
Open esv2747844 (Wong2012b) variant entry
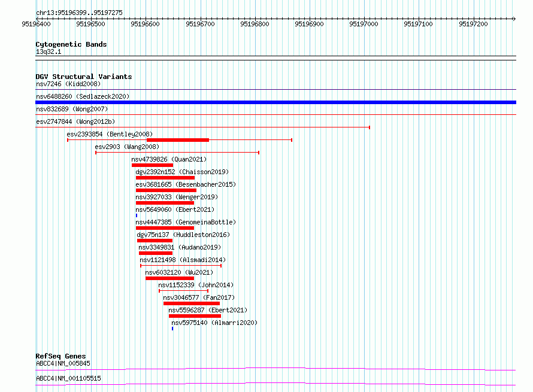click(75, 121)
